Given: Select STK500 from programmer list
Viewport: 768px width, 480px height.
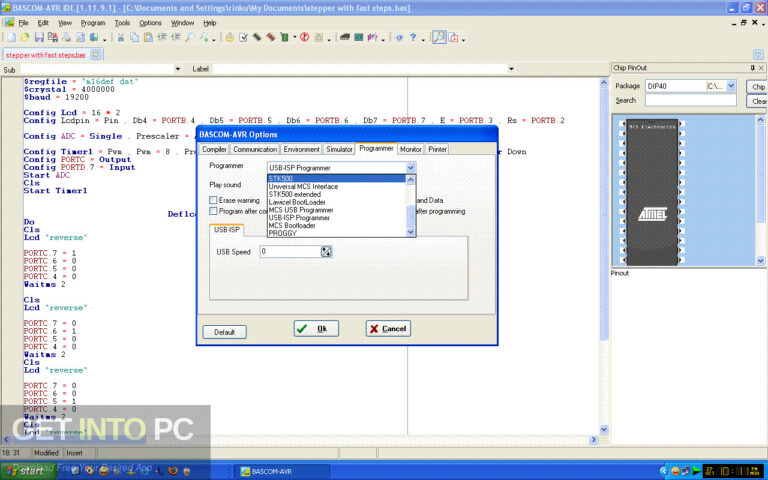Looking at the screenshot, I should [336, 179].
